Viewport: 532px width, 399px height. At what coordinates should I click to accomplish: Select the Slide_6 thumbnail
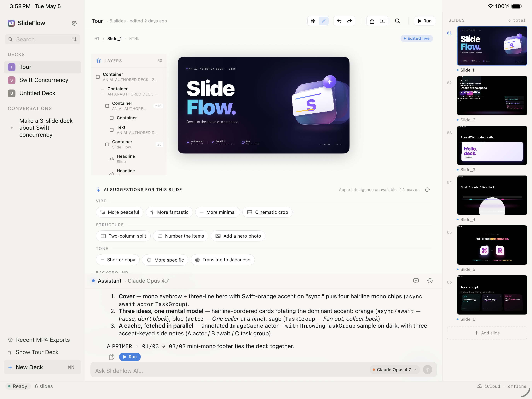[492, 295]
